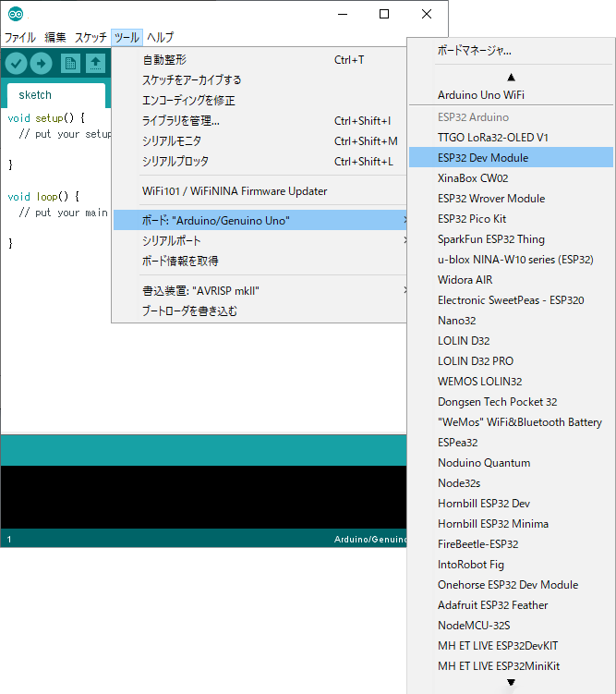Viewport: 616px width, 694px height.
Task: Open the 編集 menu
Action: pyautogui.click(x=55, y=38)
